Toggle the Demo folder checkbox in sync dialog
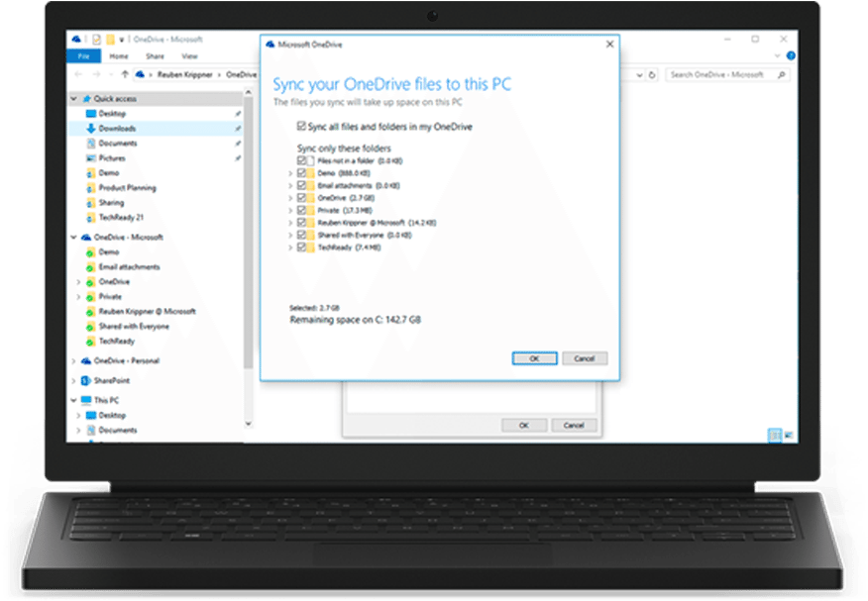 301,173
